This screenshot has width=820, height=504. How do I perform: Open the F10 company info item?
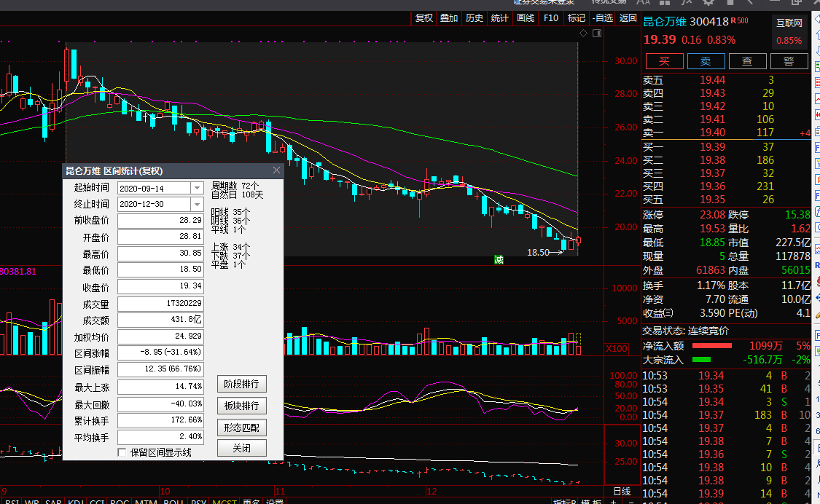pos(551,18)
